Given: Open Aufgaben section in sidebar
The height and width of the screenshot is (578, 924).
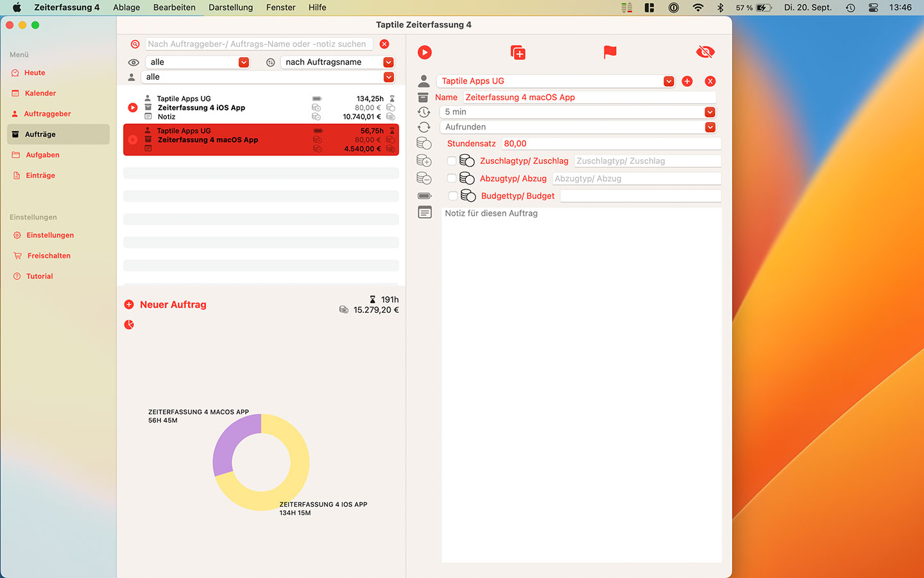Looking at the screenshot, I should click(42, 155).
